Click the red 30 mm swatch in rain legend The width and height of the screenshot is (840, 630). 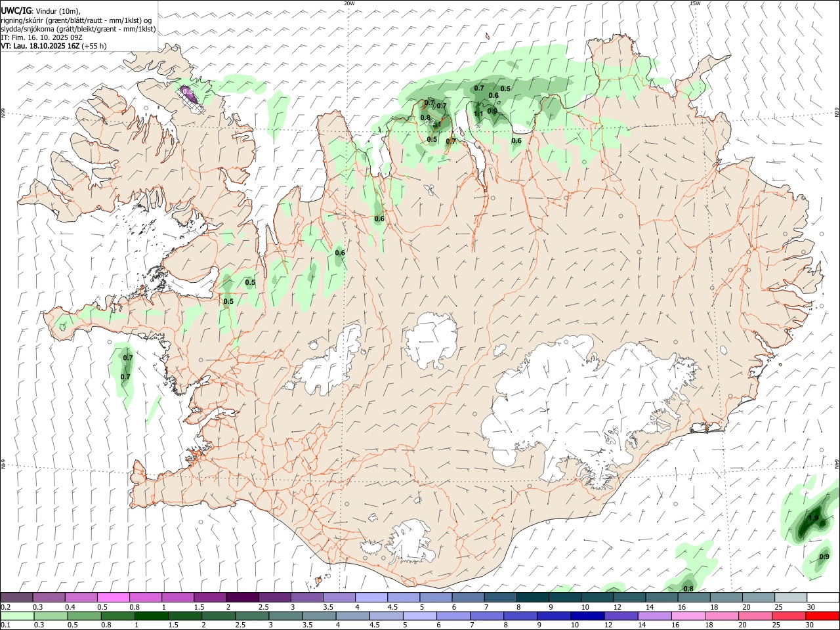pyautogui.click(x=823, y=616)
